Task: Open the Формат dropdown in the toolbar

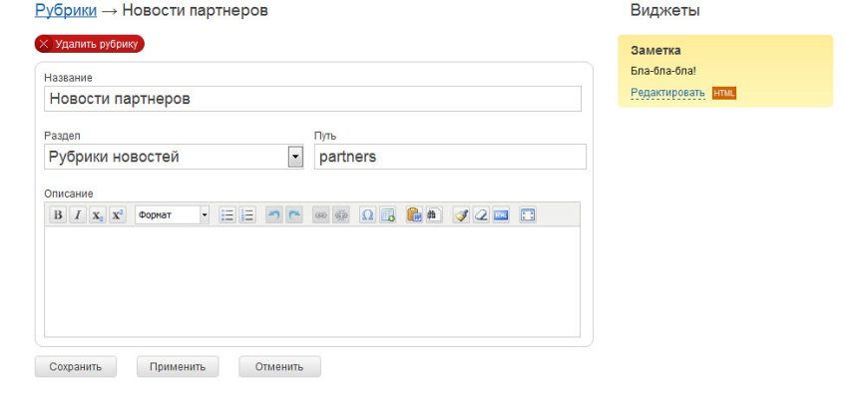Action: coord(172,214)
